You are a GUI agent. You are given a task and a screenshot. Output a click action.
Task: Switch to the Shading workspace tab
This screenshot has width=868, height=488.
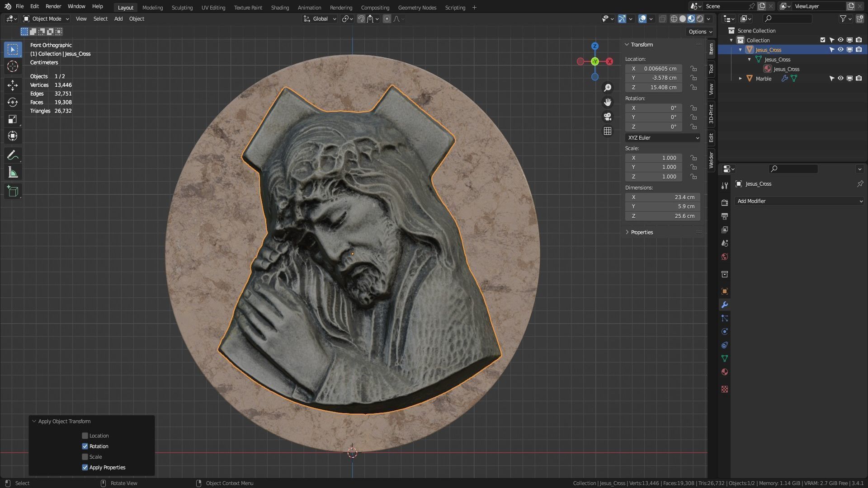click(x=280, y=7)
